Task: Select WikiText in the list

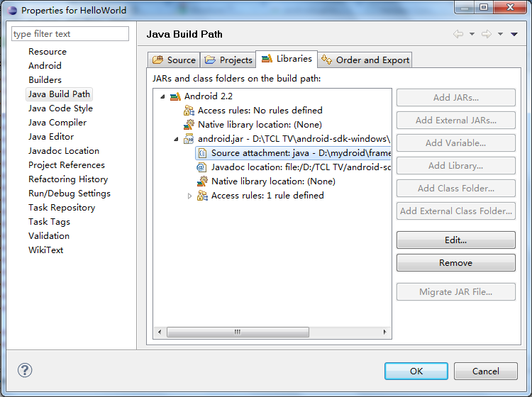Action: pyautogui.click(x=46, y=250)
